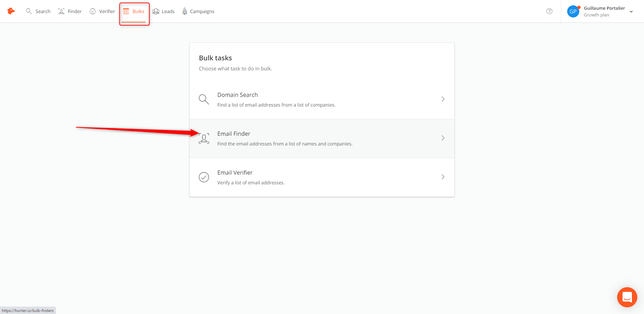Click the Email Finder row chevron
This screenshot has height=314, width=644.
coord(443,138)
